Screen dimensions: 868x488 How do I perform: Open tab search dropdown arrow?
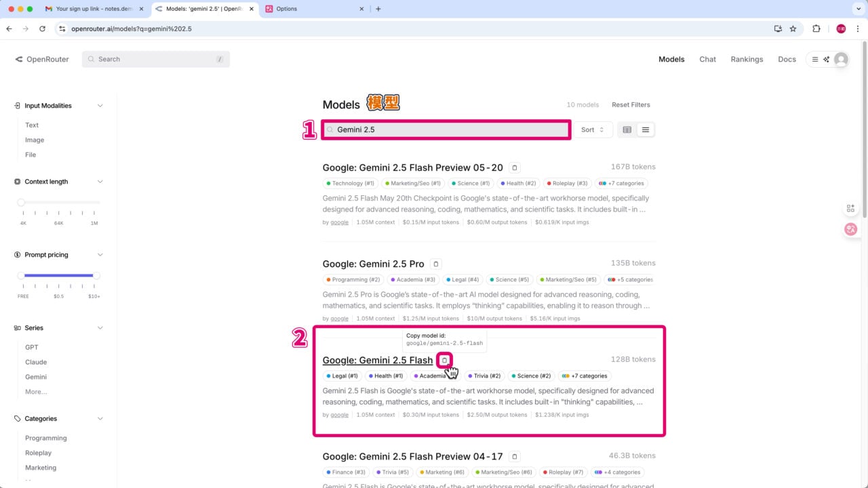click(x=858, y=9)
